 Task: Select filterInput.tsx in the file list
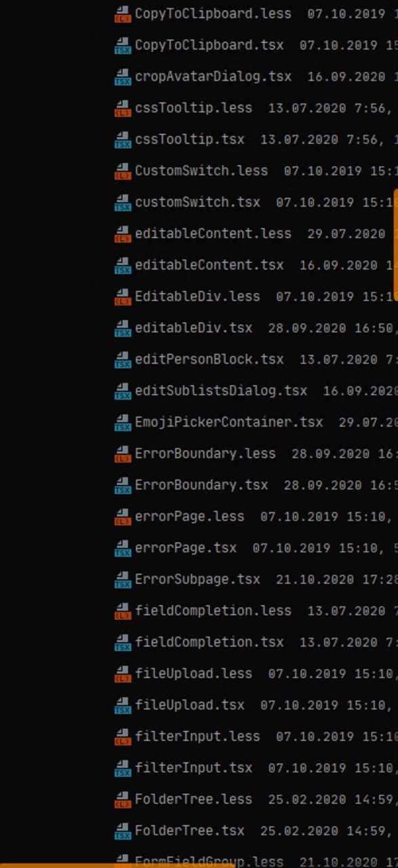point(193,767)
